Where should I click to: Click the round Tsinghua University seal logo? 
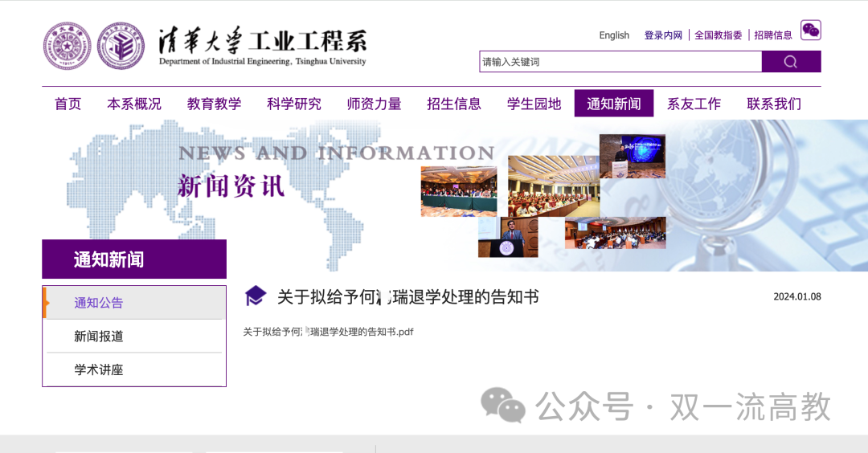click(68, 46)
